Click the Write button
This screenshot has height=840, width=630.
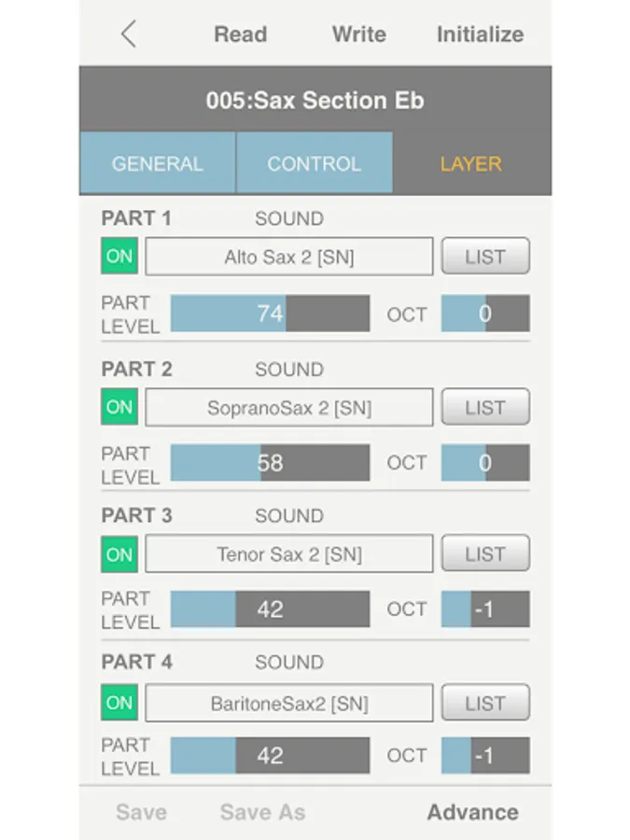(x=359, y=35)
